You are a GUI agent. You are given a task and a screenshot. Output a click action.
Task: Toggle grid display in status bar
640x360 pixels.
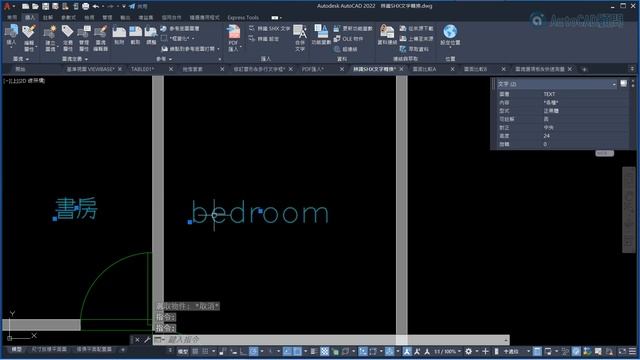click(x=196, y=351)
